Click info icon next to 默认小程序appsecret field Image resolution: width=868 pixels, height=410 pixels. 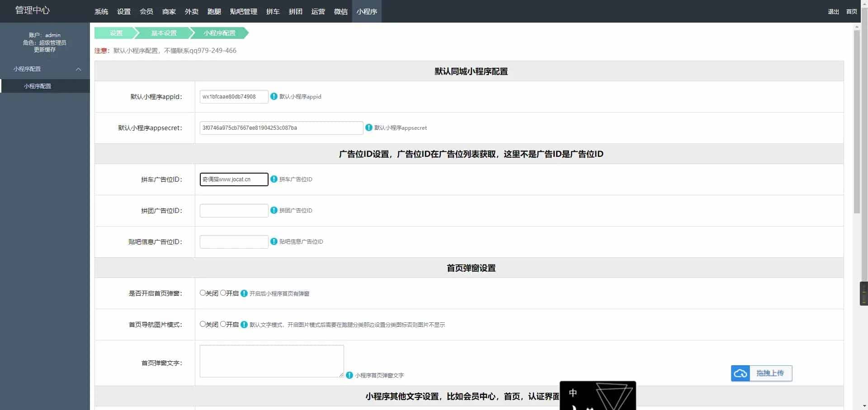point(368,127)
